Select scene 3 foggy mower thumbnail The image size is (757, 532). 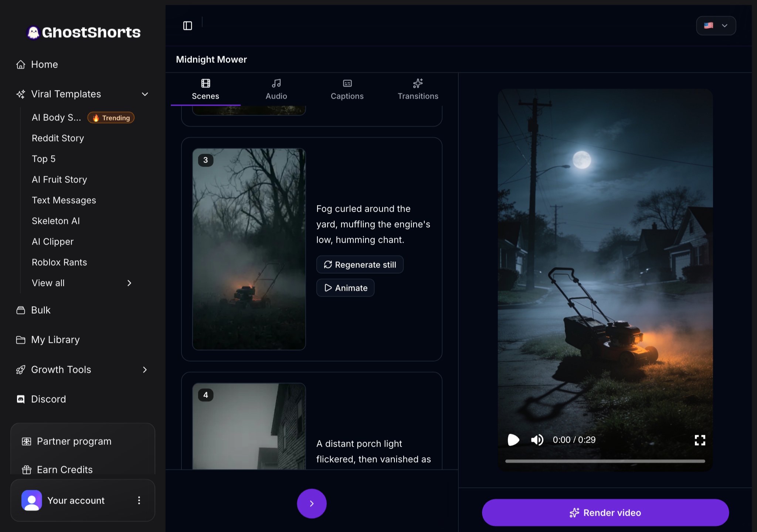point(249,249)
